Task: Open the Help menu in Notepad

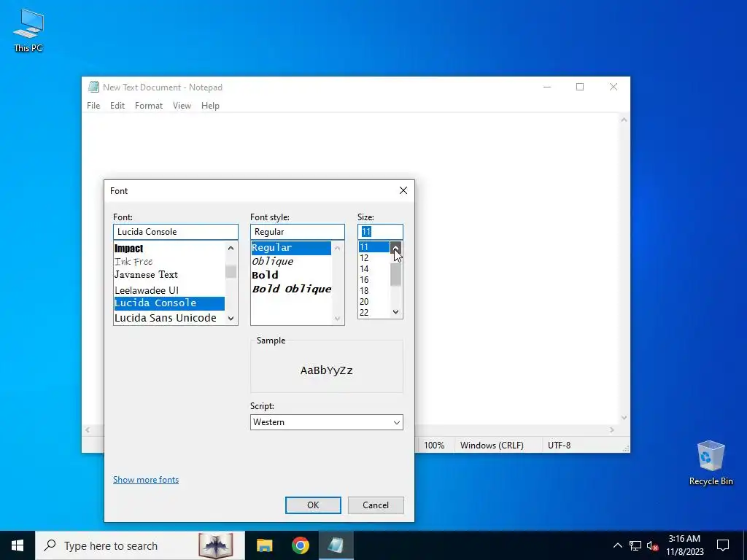Action: [210, 106]
